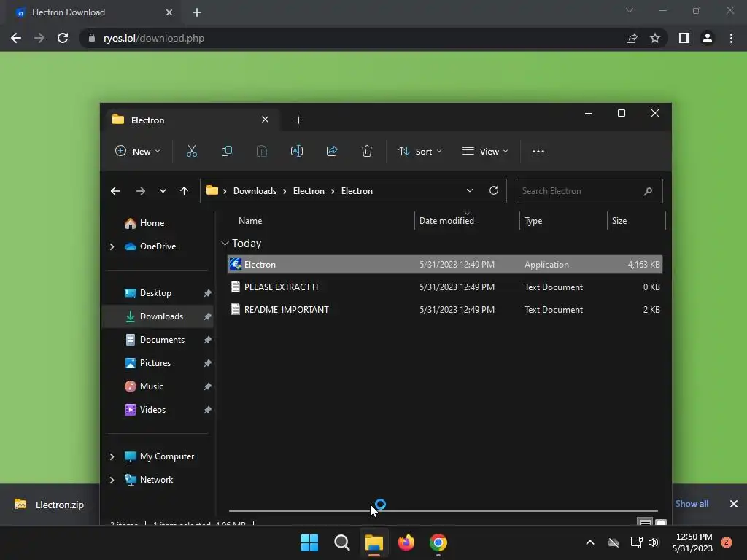Open the New dropdown menu
Screen dimensions: 747x560
tap(138, 152)
